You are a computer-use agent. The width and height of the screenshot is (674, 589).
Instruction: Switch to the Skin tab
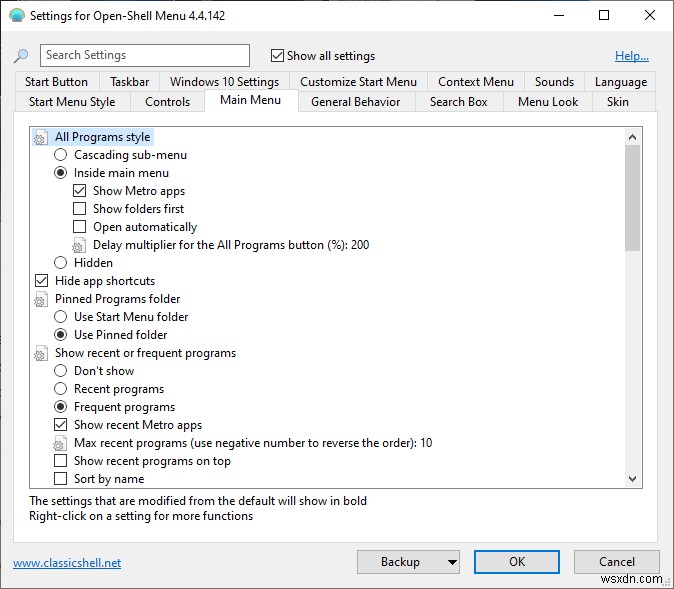(x=618, y=102)
